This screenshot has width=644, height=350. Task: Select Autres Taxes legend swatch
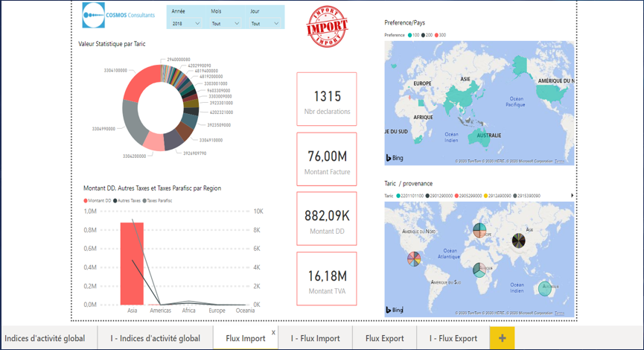(x=115, y=200)
